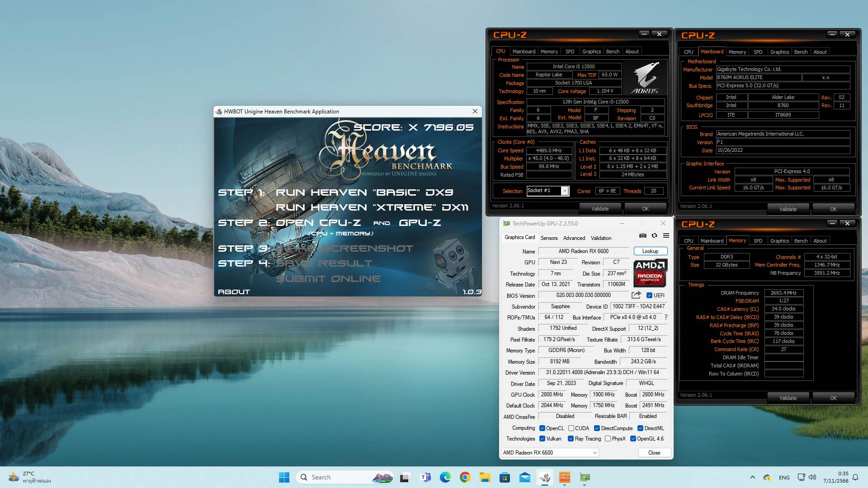
Task: Open File Explorer from the taskbar
Action: coord(485,477)
